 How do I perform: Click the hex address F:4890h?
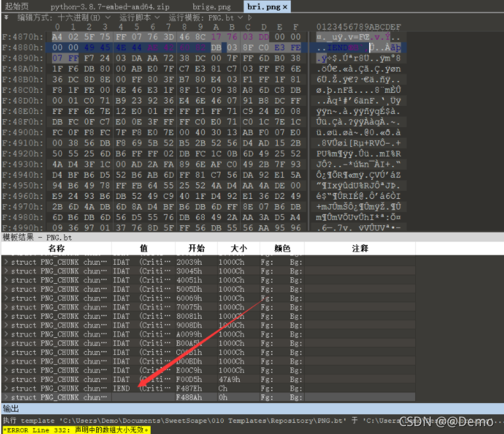22,58
